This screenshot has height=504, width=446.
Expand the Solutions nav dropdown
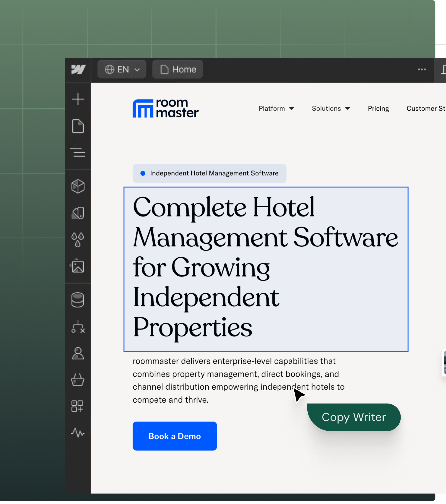tap(331, 109)
